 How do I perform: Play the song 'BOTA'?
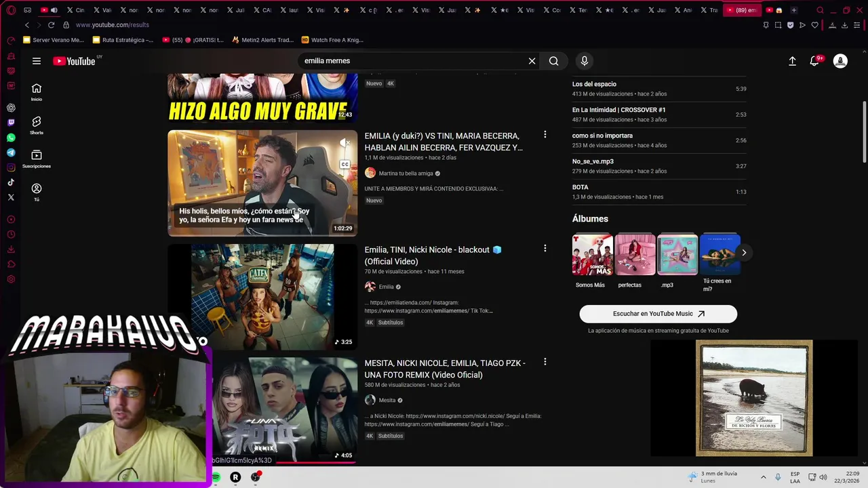point(659,192)
